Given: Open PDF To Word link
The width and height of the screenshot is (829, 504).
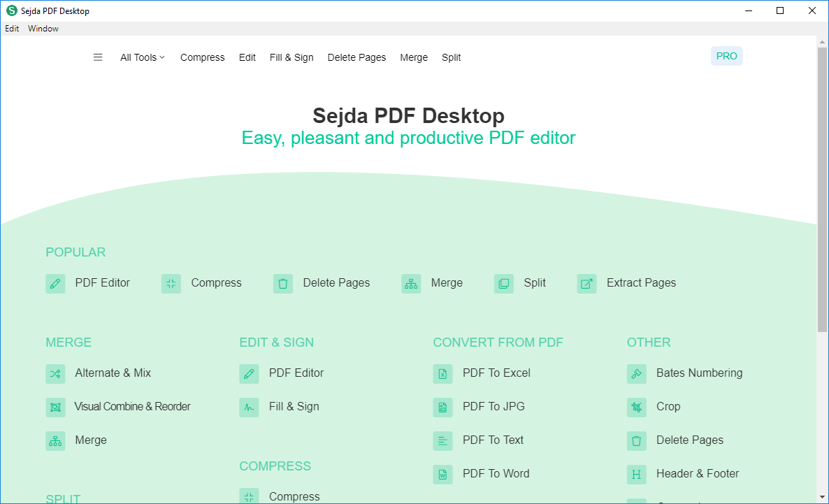Looking at the screenshot, I should 496,474.
